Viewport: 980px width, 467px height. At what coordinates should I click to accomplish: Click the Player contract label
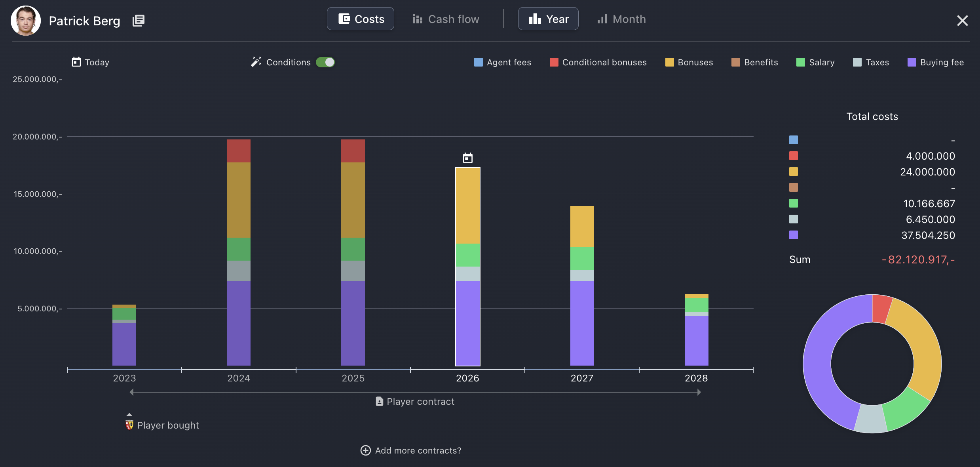(x=420, y=402)
